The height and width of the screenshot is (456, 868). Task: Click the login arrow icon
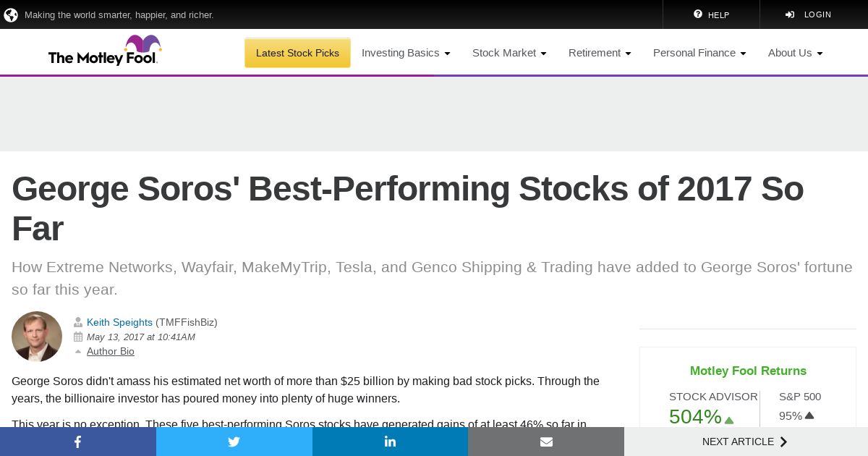tap(790, 14)
